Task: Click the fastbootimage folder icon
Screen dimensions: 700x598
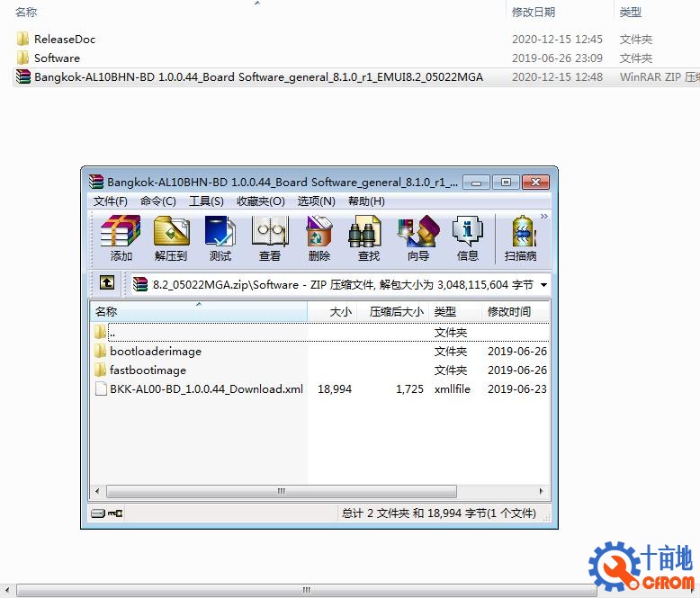Action: [101, 370]
